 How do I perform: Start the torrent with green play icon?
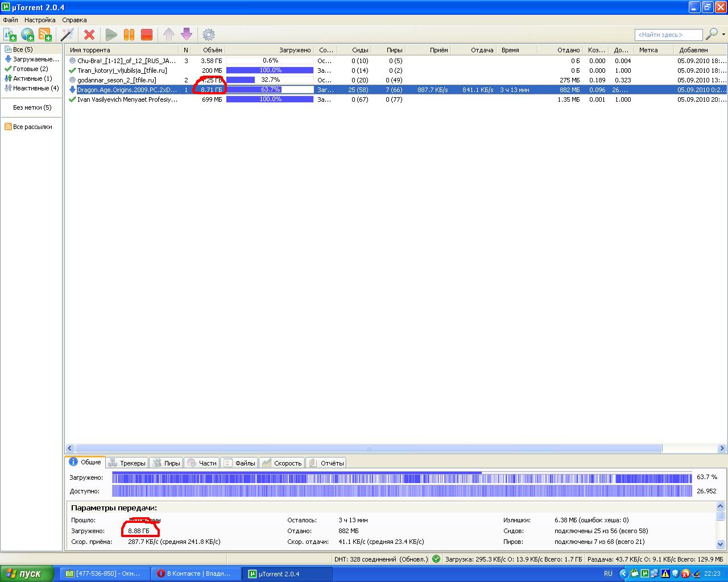(x=111, y=35)
